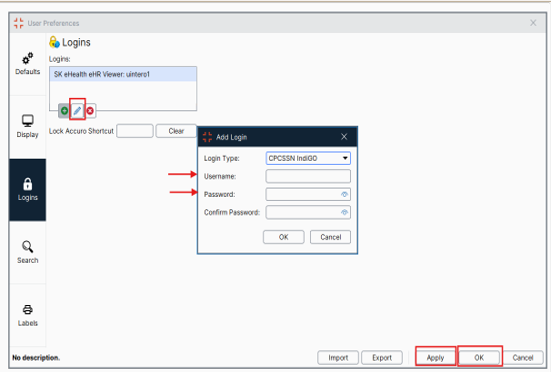The image size is (551, 372).
Task: Select the Logins preferences section
Action: [27, 190]
